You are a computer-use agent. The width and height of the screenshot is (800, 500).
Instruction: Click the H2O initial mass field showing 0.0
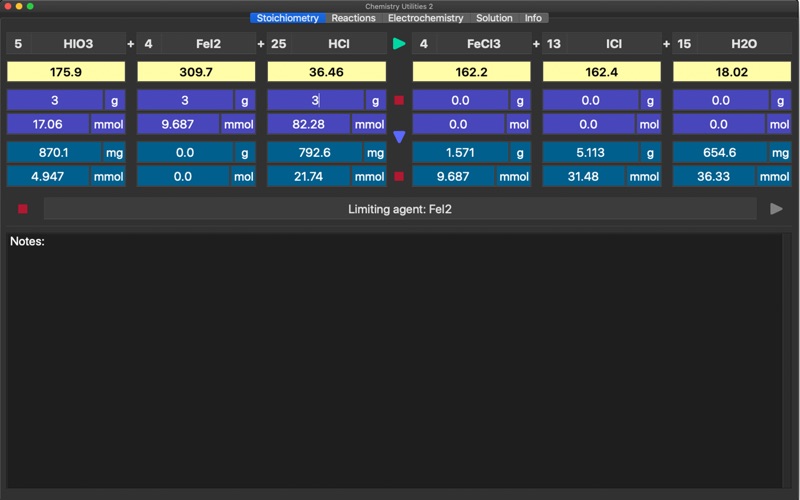coord(720,101)
